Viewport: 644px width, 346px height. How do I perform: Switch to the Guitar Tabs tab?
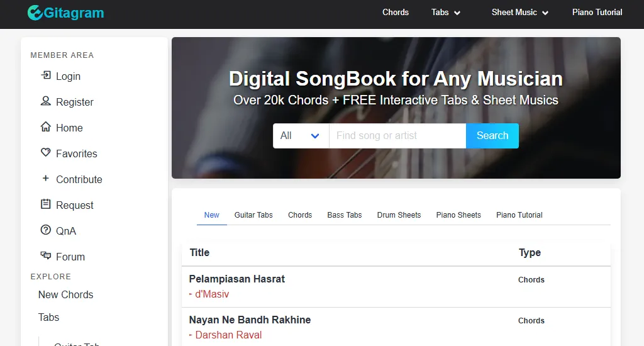click(253, 215)
